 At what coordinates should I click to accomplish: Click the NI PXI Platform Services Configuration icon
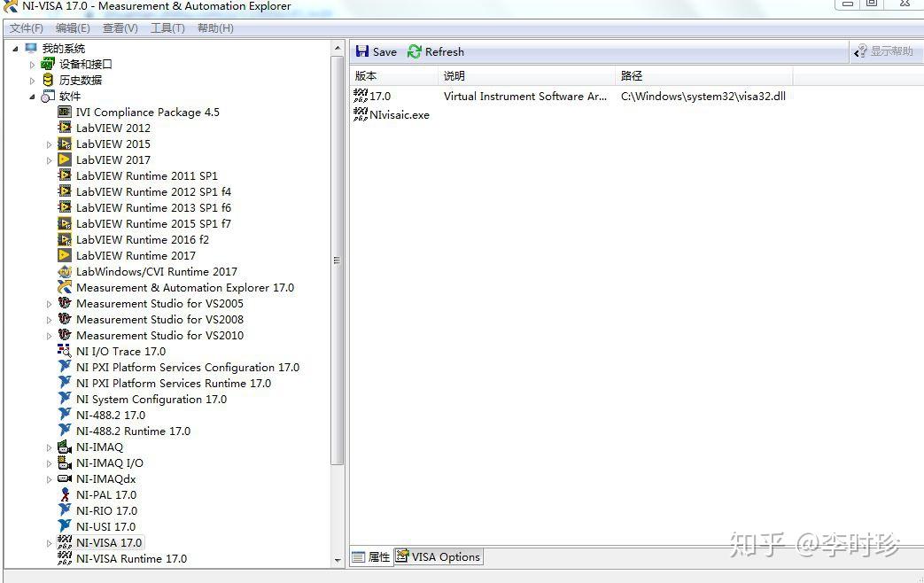pos(65,367)
